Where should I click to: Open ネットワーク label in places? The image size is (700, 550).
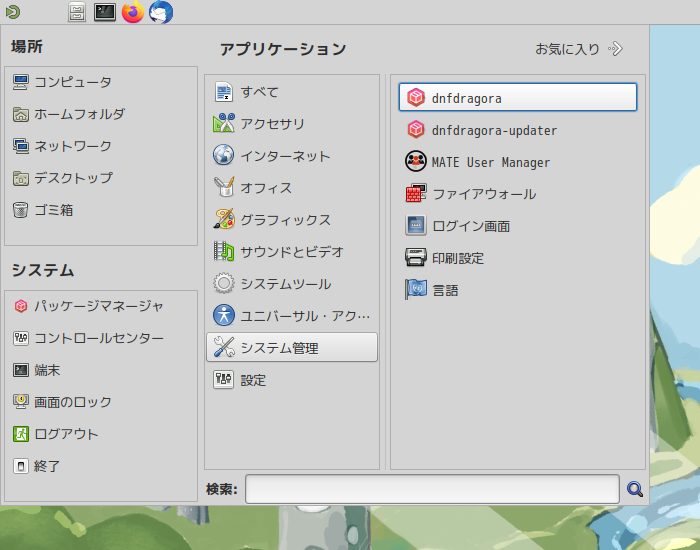pos(73,146)
